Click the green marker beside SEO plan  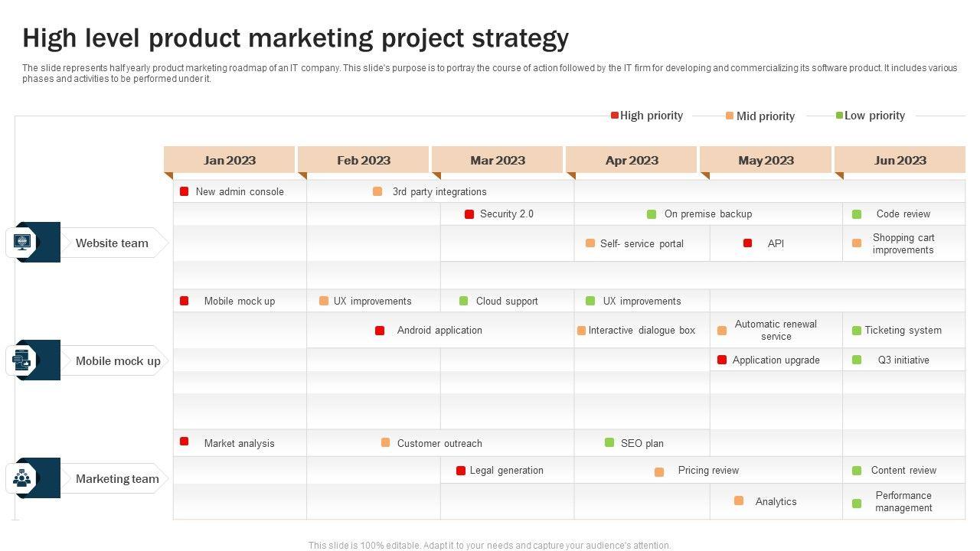pyautogui.click(x=609, y=442)
